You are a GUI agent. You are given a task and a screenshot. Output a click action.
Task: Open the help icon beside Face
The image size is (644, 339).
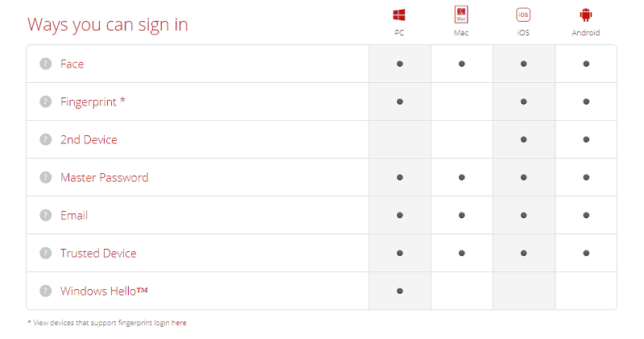46,64
